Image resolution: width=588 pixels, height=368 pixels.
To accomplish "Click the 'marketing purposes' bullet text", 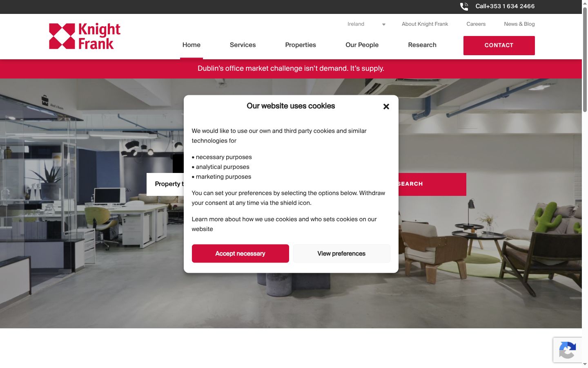I will [223, 177].
